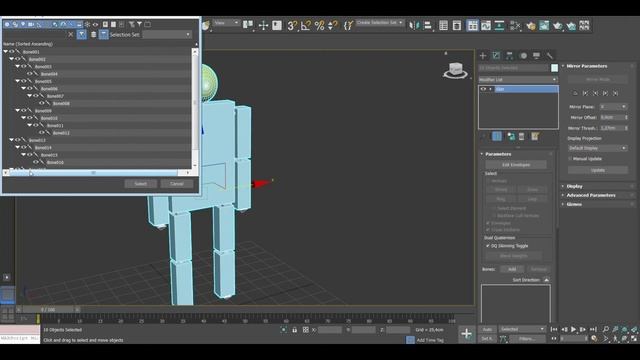Image resolution: width=640 pixels, height=360 pixels.
Task: Click the Display Cameras filter icon in dialog
Action: (31, 24)
